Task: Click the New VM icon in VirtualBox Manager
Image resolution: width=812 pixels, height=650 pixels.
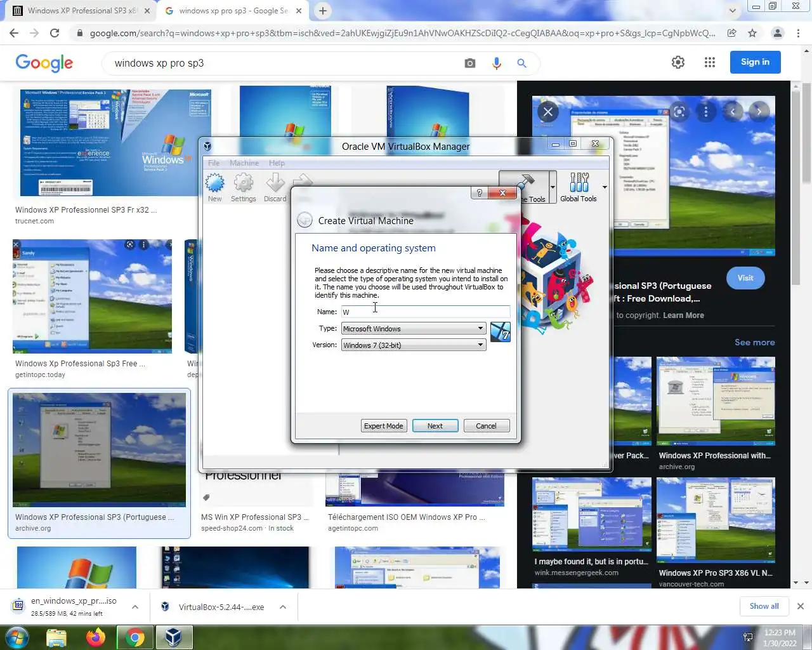Action: (214, 188)
